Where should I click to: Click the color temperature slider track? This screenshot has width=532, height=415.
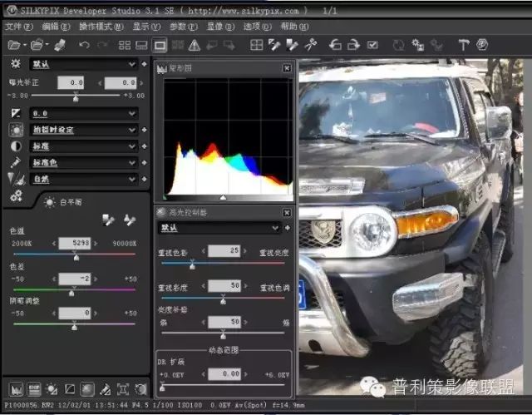coord(74,254)
